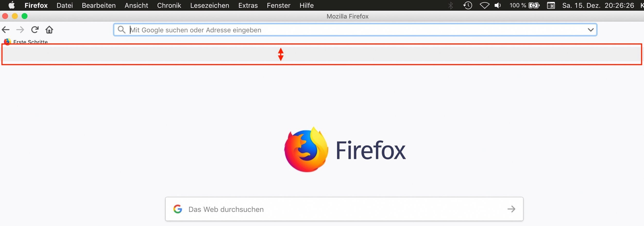644x226 pixels.
Task: Submit web search with the arrow button
Action: pyautogui.click(x=511, y=209)
